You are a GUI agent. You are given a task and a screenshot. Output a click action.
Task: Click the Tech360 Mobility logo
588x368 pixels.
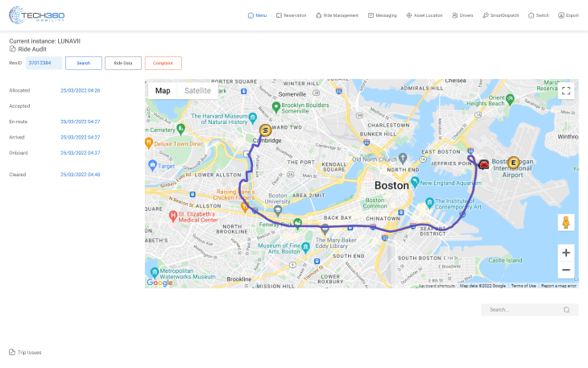click(x=37, y=15)
